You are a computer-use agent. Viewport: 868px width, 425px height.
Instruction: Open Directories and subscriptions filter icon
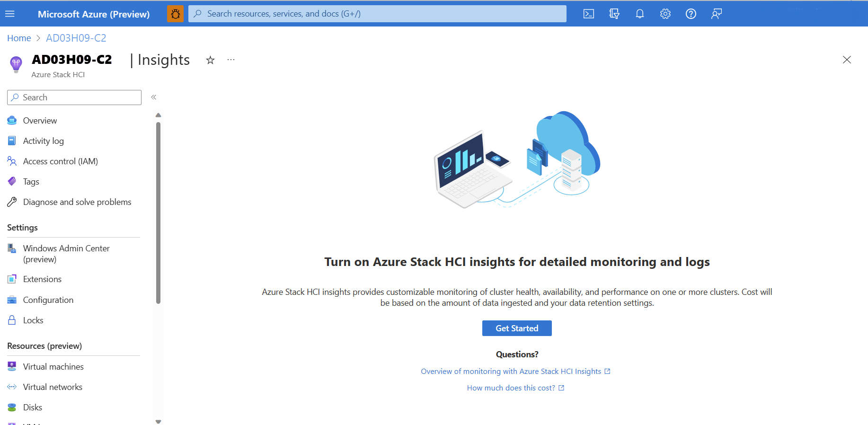click(x=614, y=14)
